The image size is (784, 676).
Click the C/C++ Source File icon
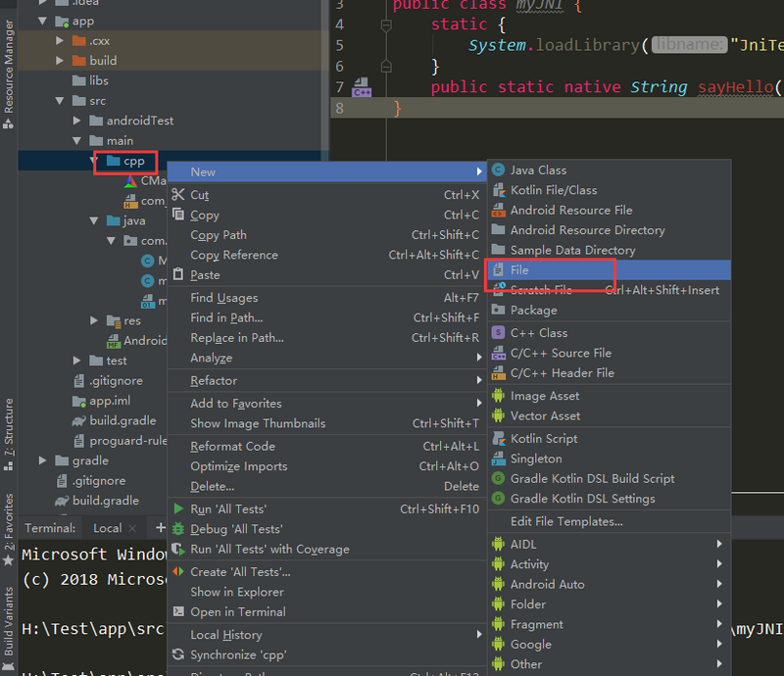498,353
